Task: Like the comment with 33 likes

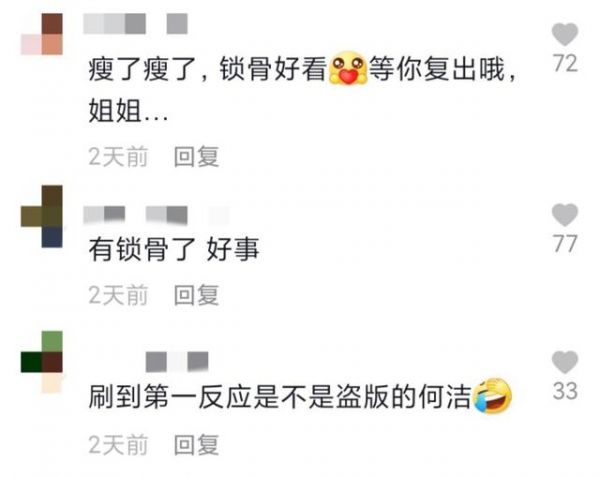Action: tap(565, 362)
